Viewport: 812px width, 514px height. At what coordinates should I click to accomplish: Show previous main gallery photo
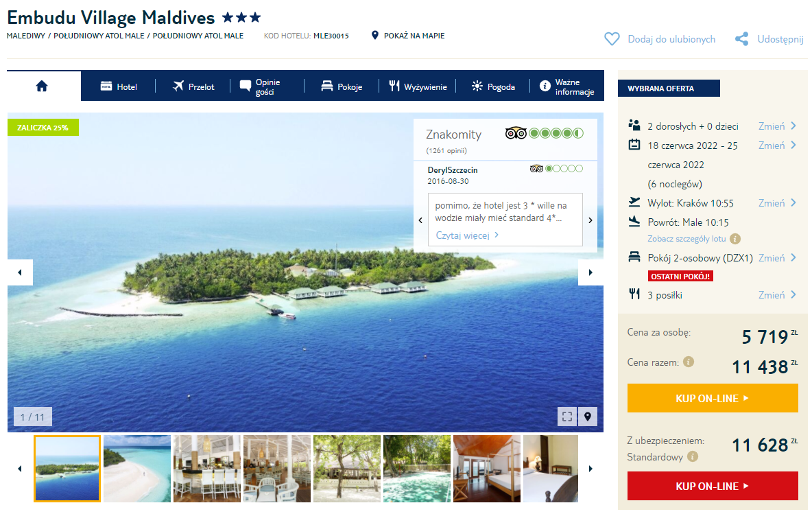click(20, 272)
